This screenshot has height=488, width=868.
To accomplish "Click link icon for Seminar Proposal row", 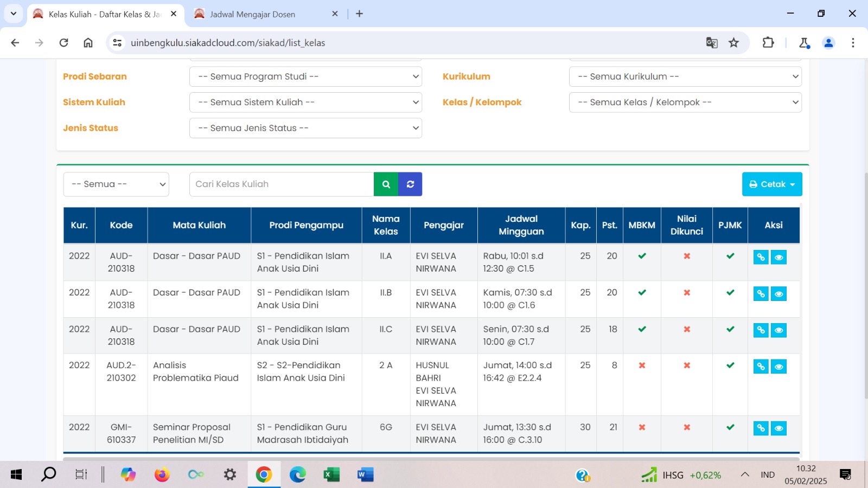I will (761, 428).
